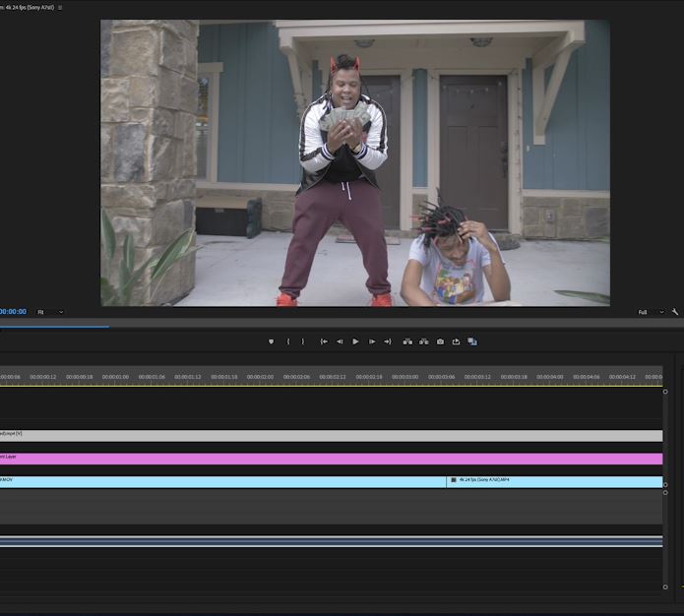This screenshot has width=684, height=616.
Task: Click the Mark In bracket icon
Action: coord(288,341)
